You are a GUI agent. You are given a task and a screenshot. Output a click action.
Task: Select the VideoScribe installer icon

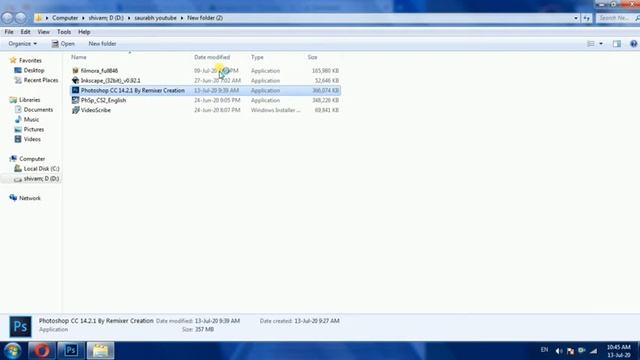[x=75, y=110]
